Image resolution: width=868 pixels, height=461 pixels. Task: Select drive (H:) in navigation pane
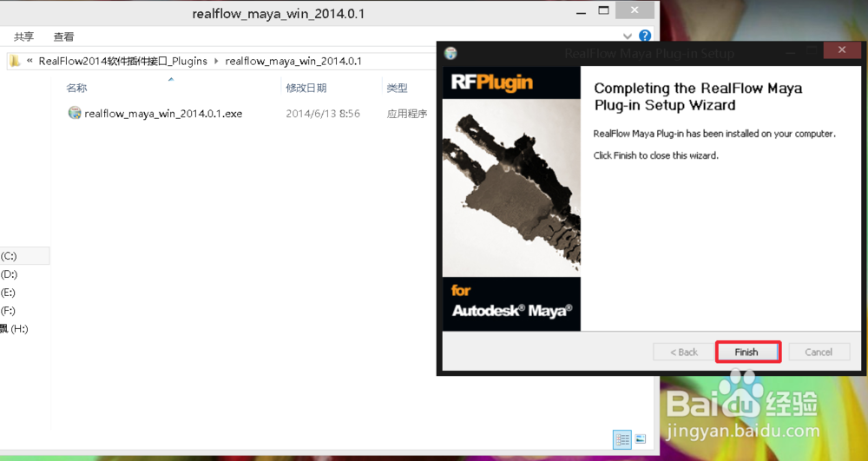(x=14, y=329)
